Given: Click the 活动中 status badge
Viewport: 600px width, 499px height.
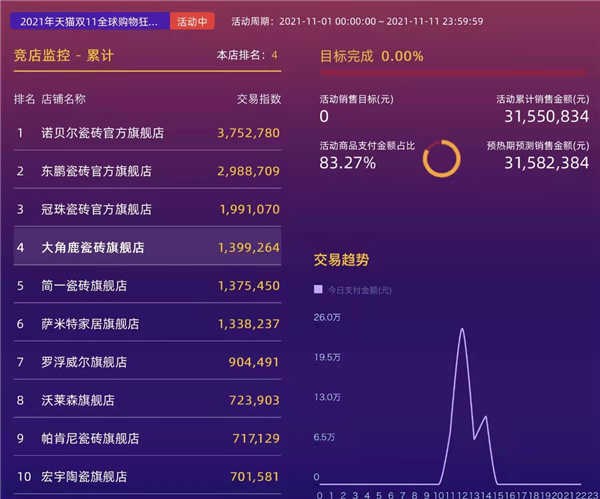Looking at the screenshot, I should click(192, 21).
